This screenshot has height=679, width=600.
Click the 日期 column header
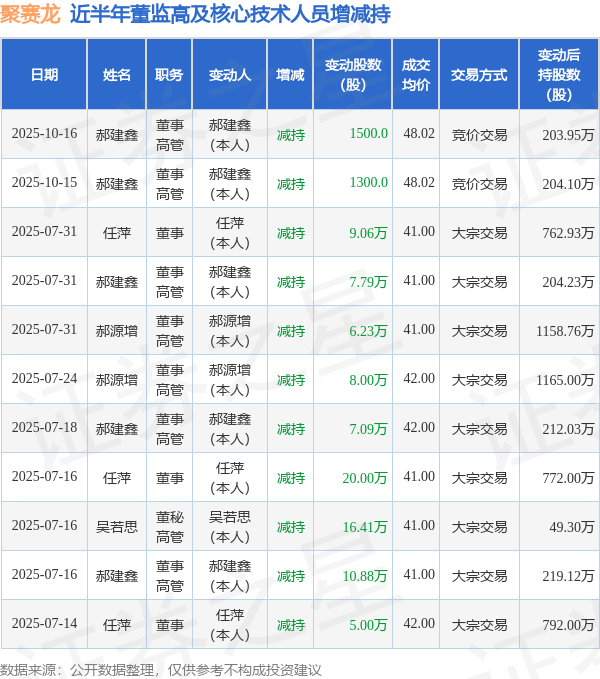44,74
